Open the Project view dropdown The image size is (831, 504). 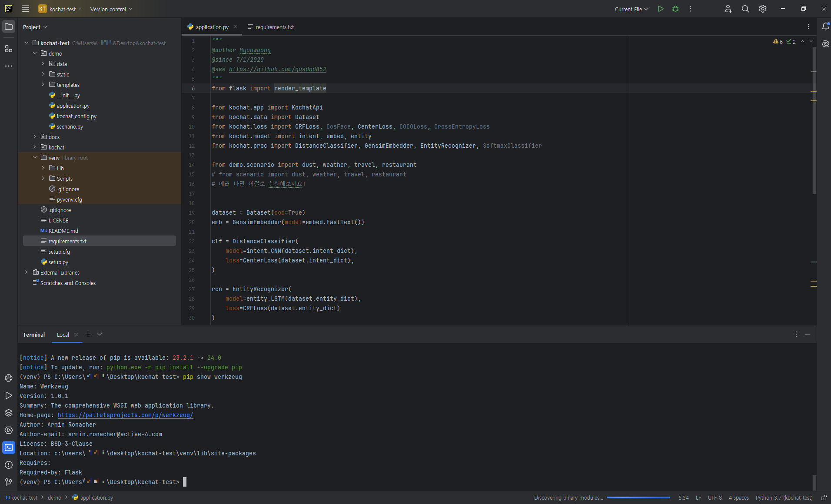point(35,27)
